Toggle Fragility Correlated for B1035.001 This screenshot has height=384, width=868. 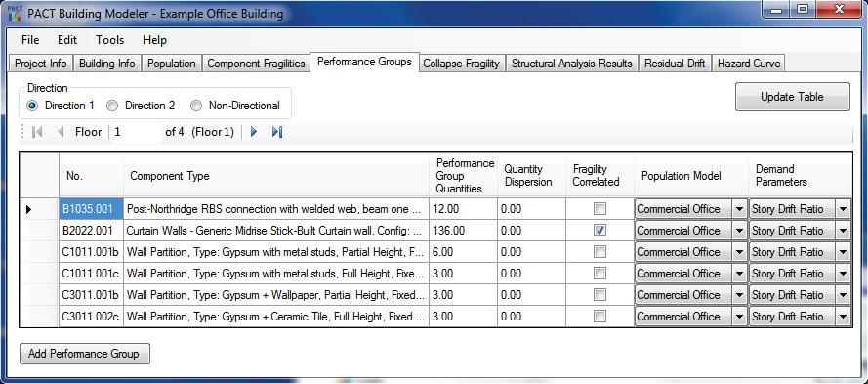click(x=599, y=209)
